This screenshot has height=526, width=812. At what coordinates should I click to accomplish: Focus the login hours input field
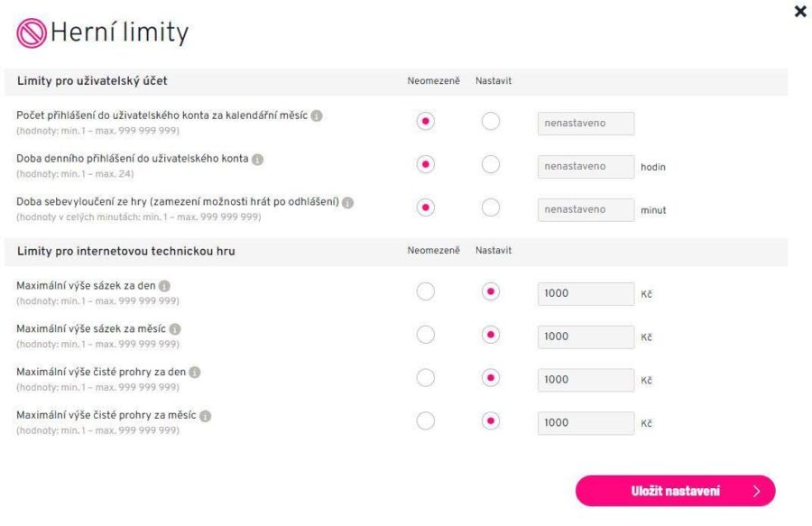point(586,166)
